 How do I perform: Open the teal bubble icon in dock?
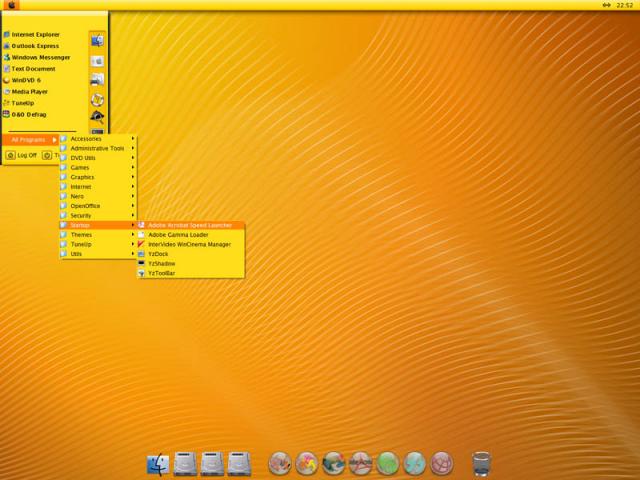(x=414, y=463)
